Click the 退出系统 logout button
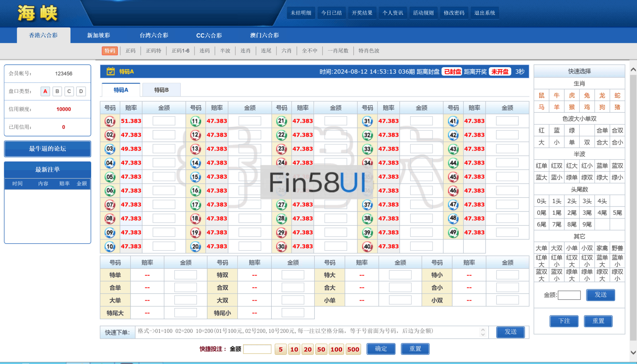 [484, 13]
